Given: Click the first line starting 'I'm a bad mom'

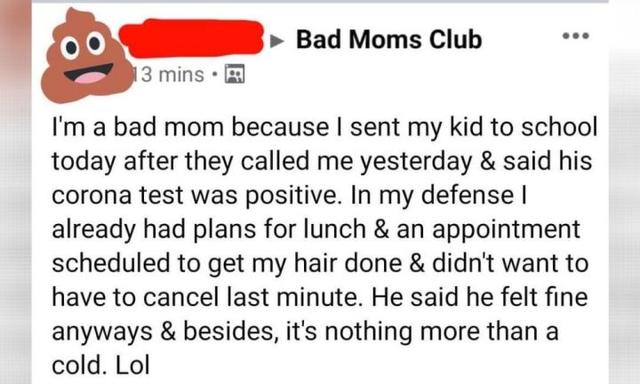Looking at the screenshot, I should point(324,127).
